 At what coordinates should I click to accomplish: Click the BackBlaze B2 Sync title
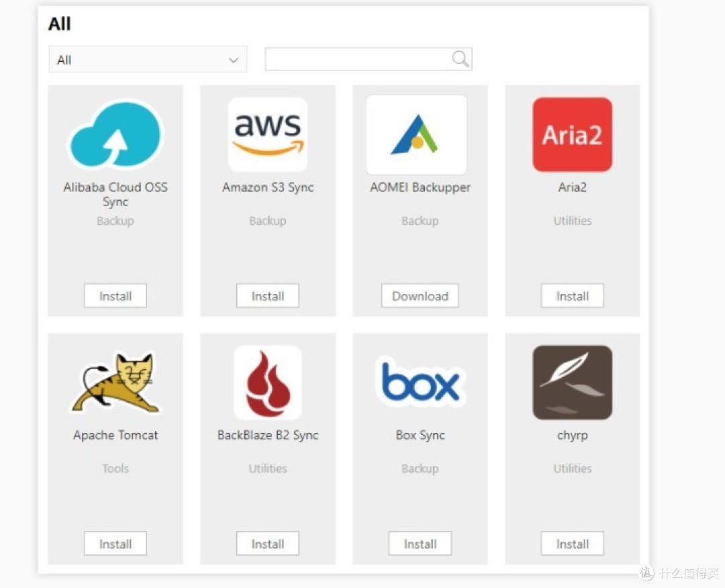coord(268,435)
